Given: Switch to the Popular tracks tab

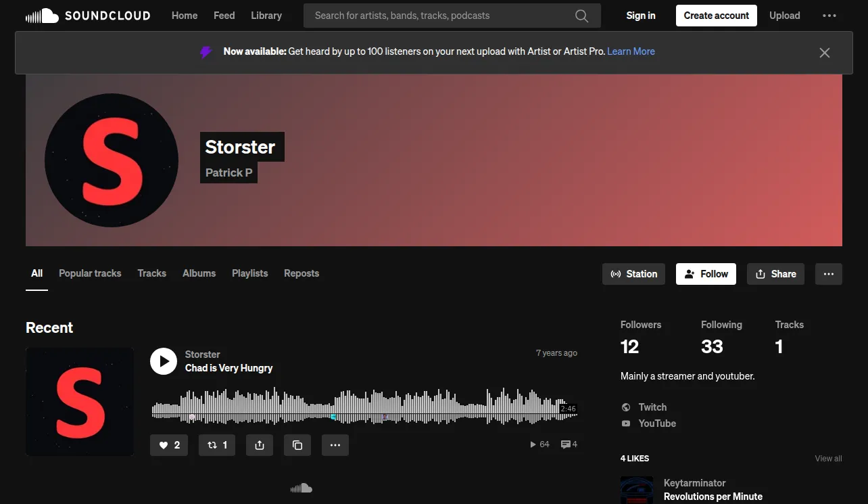Looking at the screenshot, I should point(90,273).
